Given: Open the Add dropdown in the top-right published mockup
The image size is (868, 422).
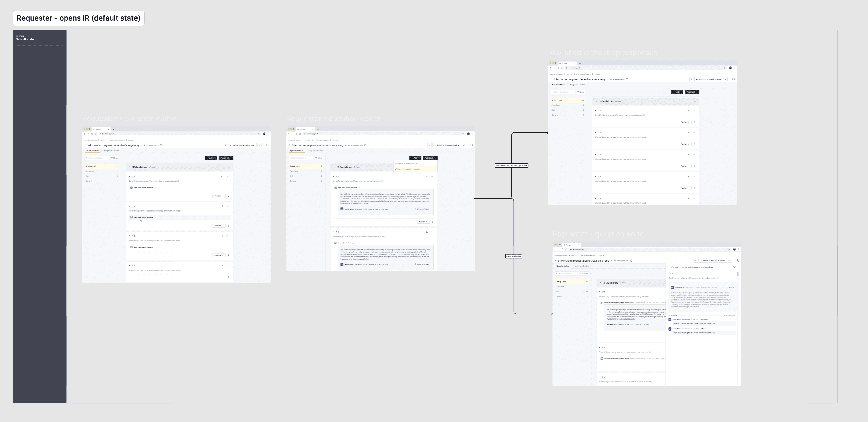Looking at the screenshot, I should 677,92.
